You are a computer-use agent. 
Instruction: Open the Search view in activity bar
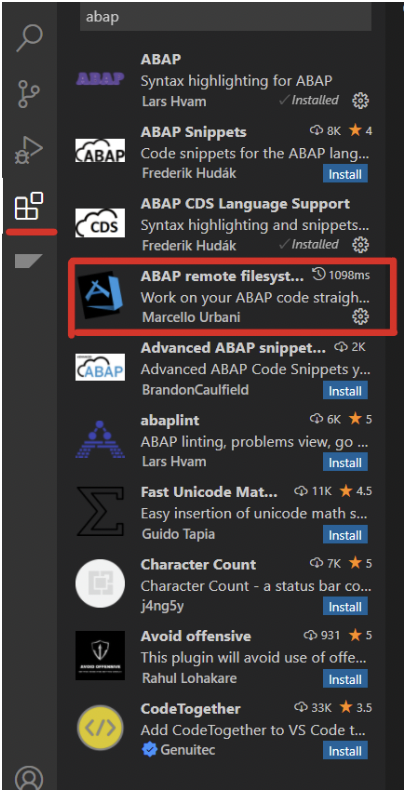click(29, 36)
